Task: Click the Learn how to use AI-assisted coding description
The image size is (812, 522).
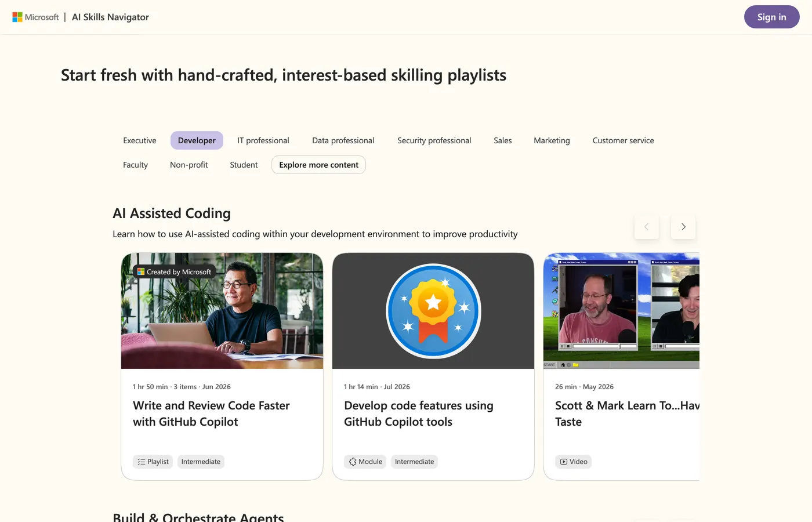Action: coord(315,234)
